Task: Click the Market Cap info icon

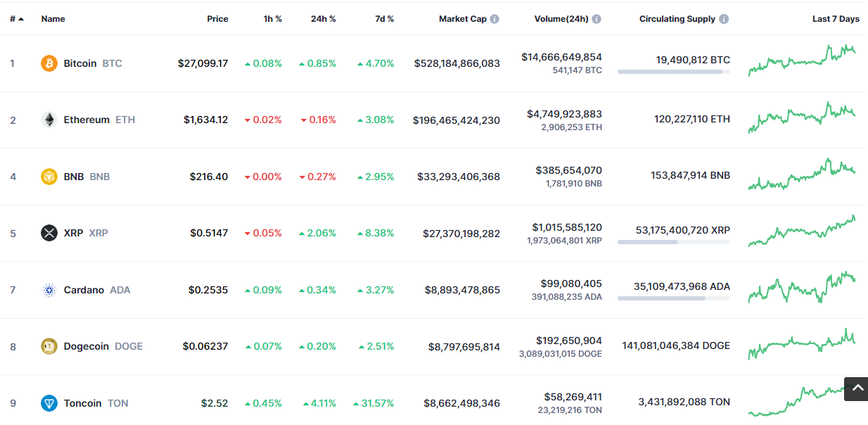Action: 494,19
